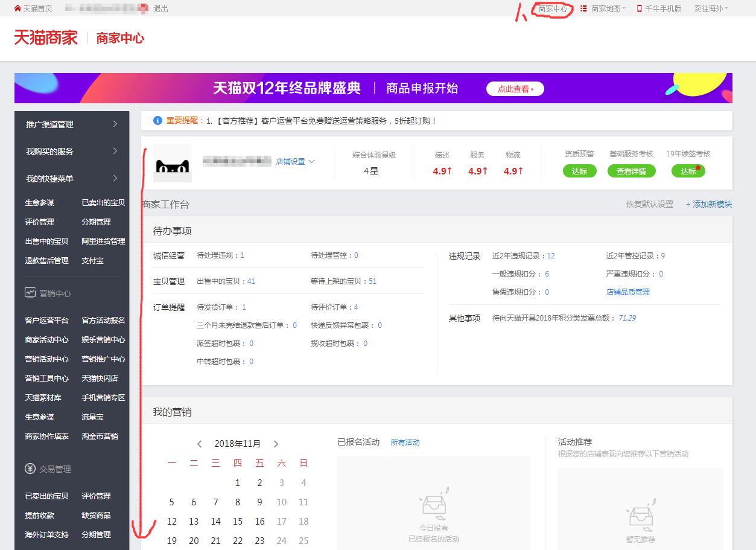
Task: Select November 15 on the calendar
Action: tap(237, 522)
